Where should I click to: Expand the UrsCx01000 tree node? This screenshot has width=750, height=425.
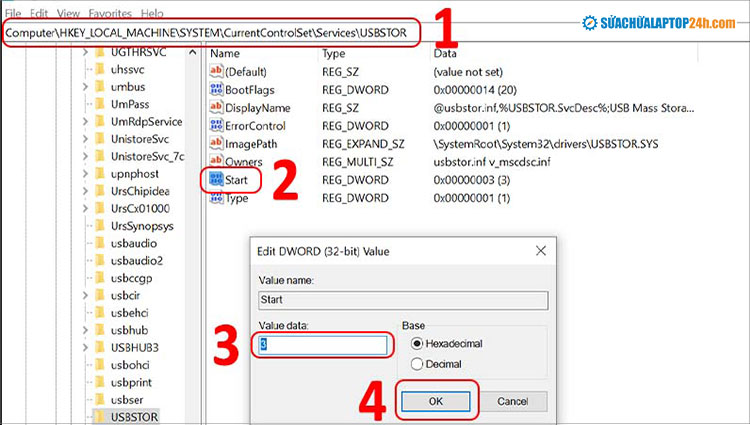pyautogui.click(x=85, y=208)
